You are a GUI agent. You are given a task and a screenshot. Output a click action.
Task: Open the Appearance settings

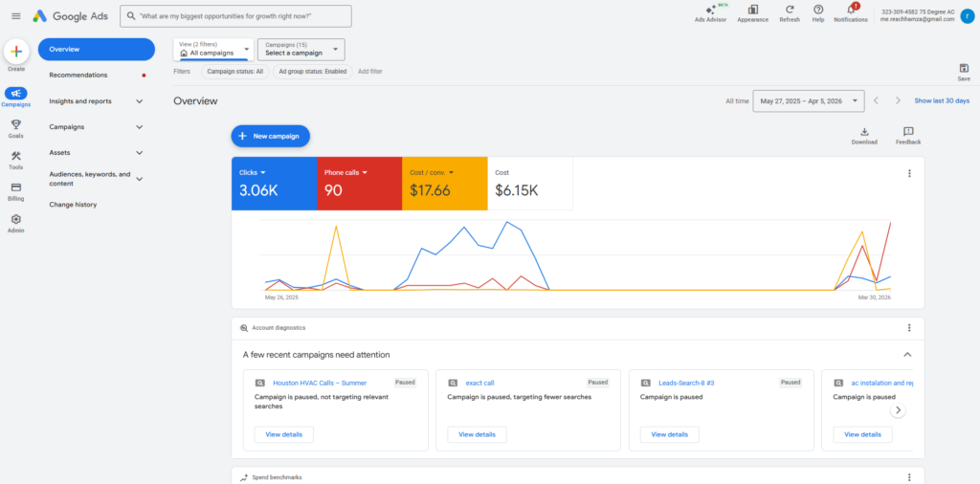(752, 13)
